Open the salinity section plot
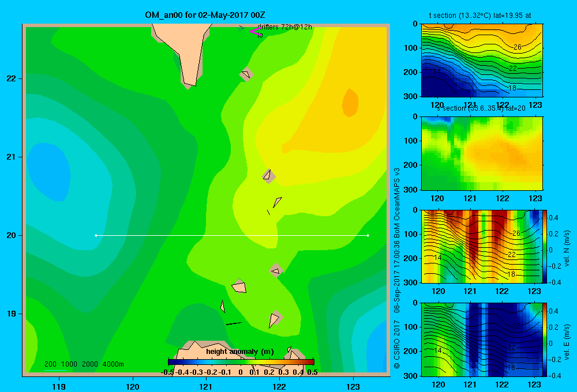Viewport: 577px width, 392px height. (x=482, y=153)
